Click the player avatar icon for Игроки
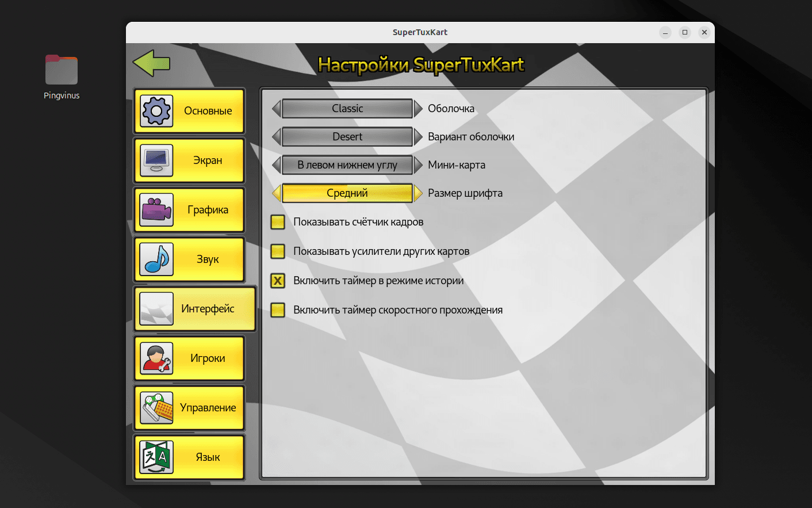Screen dimensions: 812x508 pyautogui.click(x=156, y=358)
